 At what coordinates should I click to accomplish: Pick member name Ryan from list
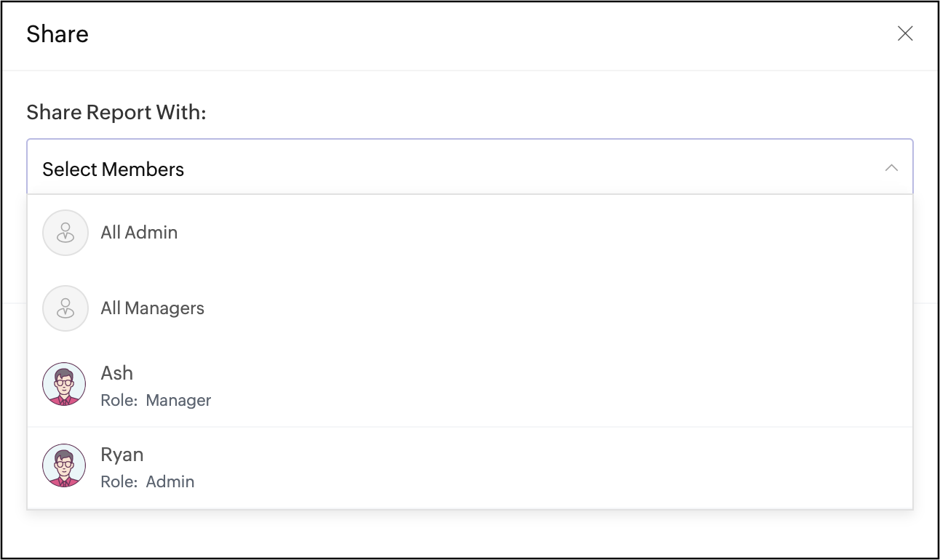(x=122, y=455)
